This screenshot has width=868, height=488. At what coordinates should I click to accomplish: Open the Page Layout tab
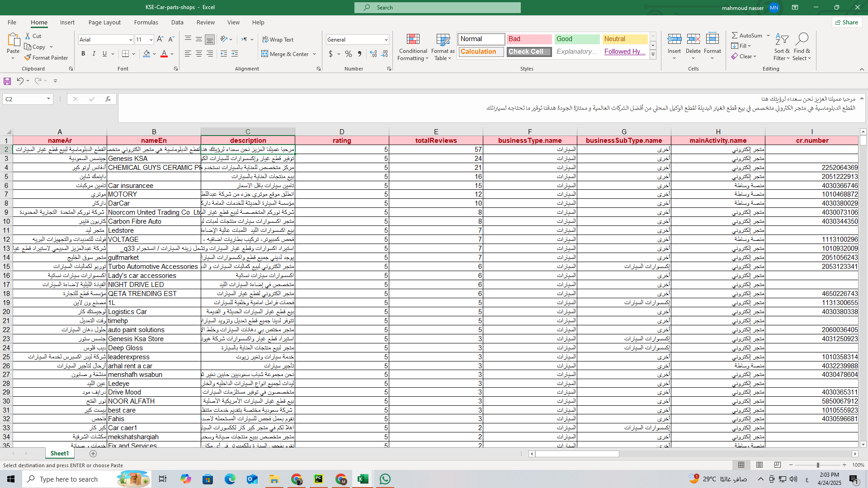click(104, 22)
